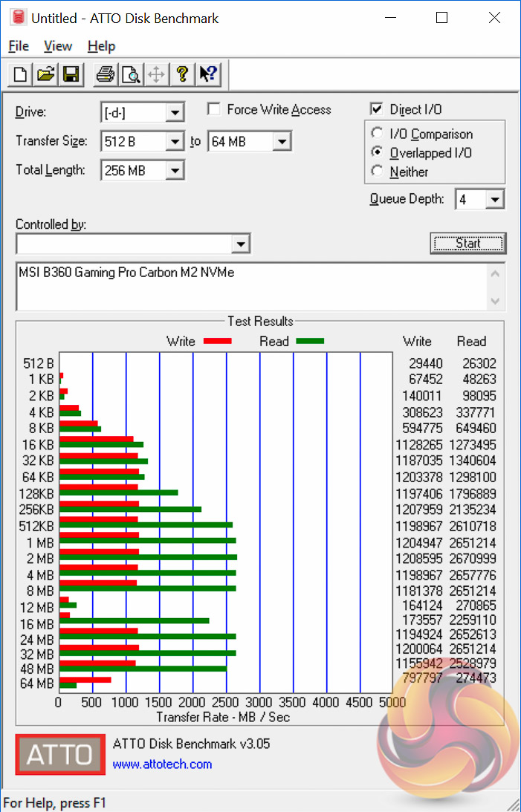Click the status bar 'For Help, press F1'
Screen dimensions: 521x812
(x=55, y=803)
